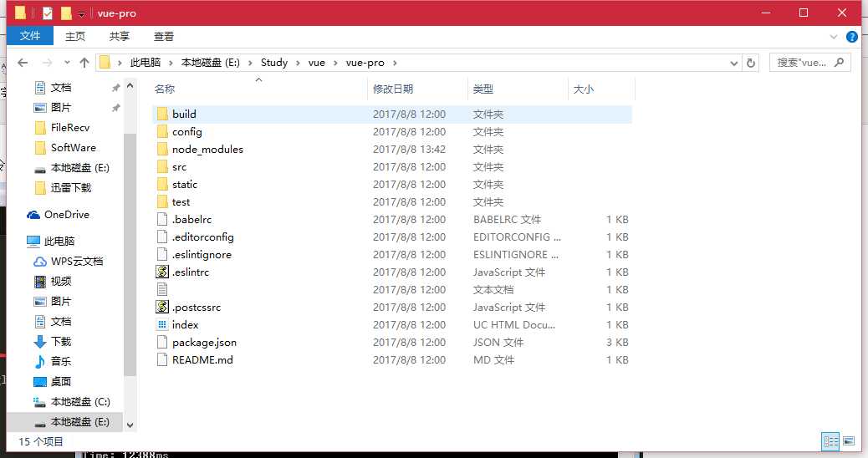Image resolution: width=868 pixels, height=458 pixels.
Task: Select the .eslintrc JavaScript file icon
Action: (162, 272)
